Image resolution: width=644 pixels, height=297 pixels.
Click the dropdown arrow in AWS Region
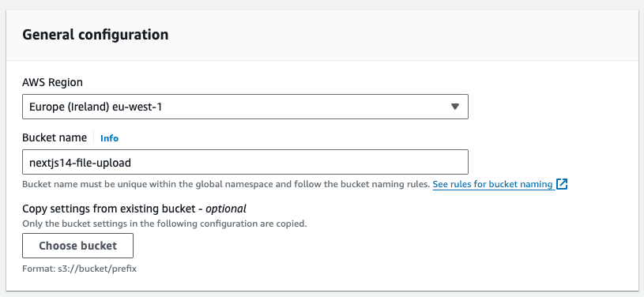(x=454, y=107)
